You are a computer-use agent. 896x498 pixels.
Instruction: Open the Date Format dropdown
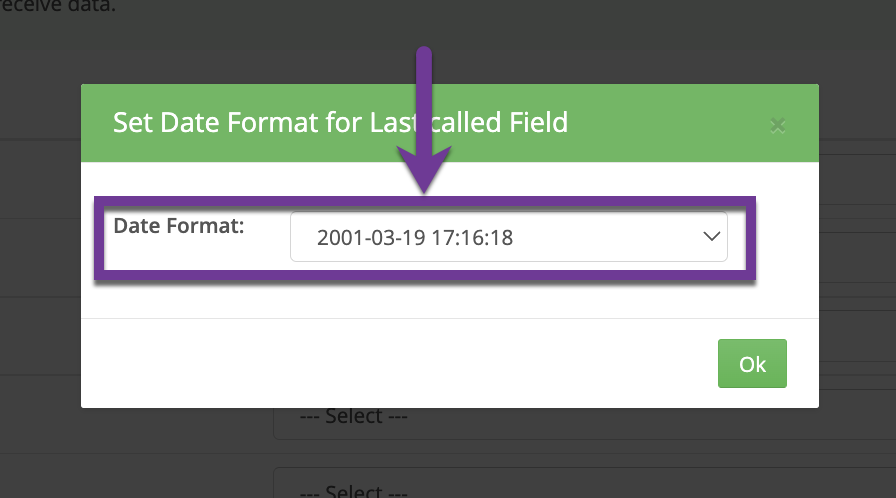click(x=508, y=237)
